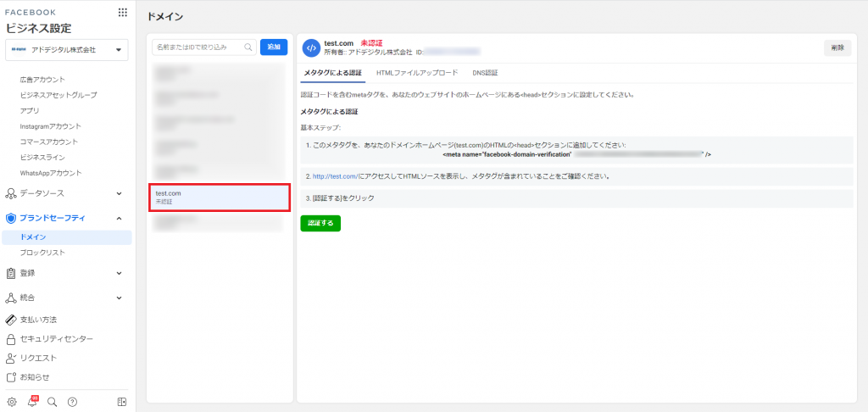868x412 pixels.
Task: Open WhatsAppアカウント in the sidebar
Action: click(51, 173)
